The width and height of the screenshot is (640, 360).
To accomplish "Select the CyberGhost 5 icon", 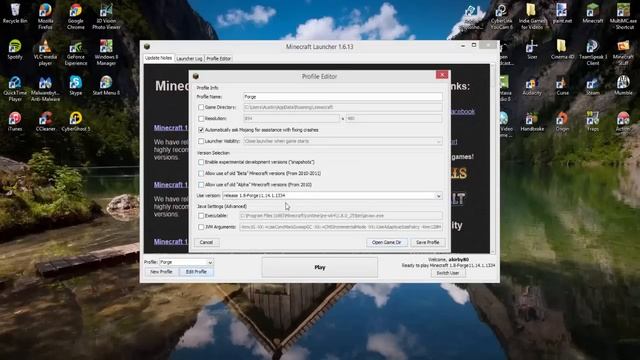I will pos(76,121).
